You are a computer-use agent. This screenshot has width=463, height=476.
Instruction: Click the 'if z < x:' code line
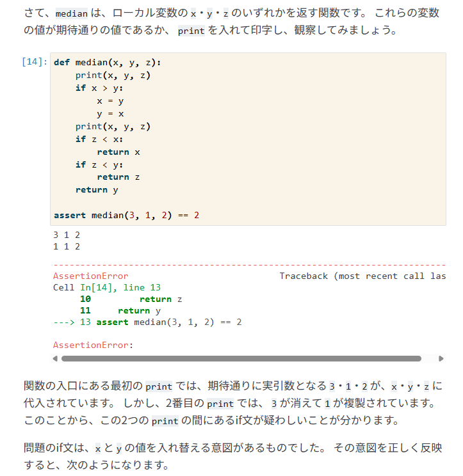[x=99, y=139]
